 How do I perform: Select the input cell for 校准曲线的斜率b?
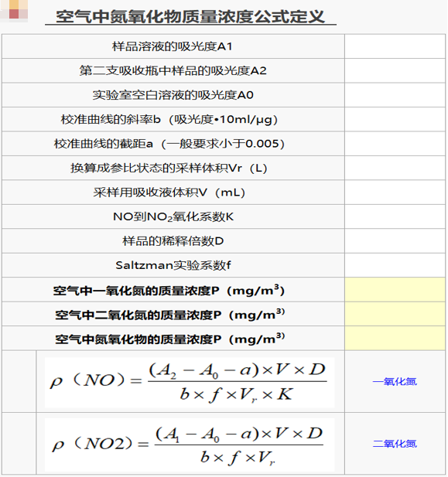coord(395,120)
